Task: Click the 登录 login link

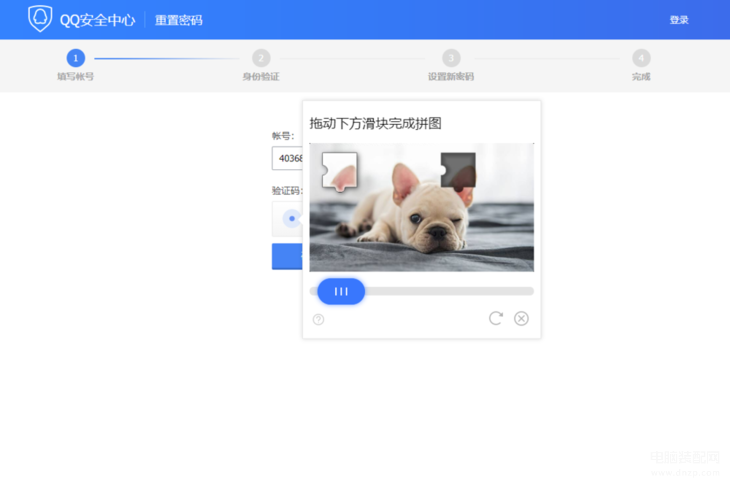Action: pos(679,20)
